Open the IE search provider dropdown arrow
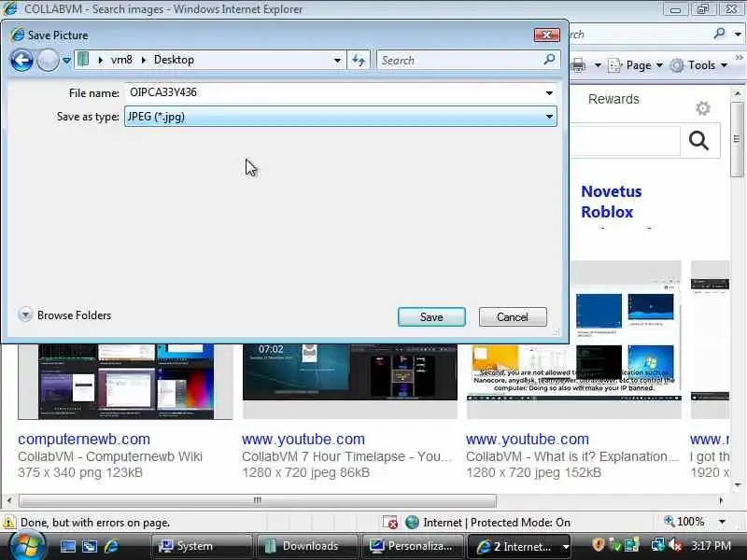This screenshot has height=560, width=747. 738,34
